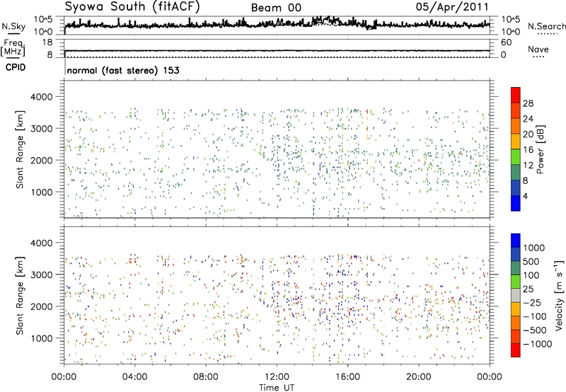
Task: Click the date "05/Apr/2011"
Action: click(x=452, y=7)
